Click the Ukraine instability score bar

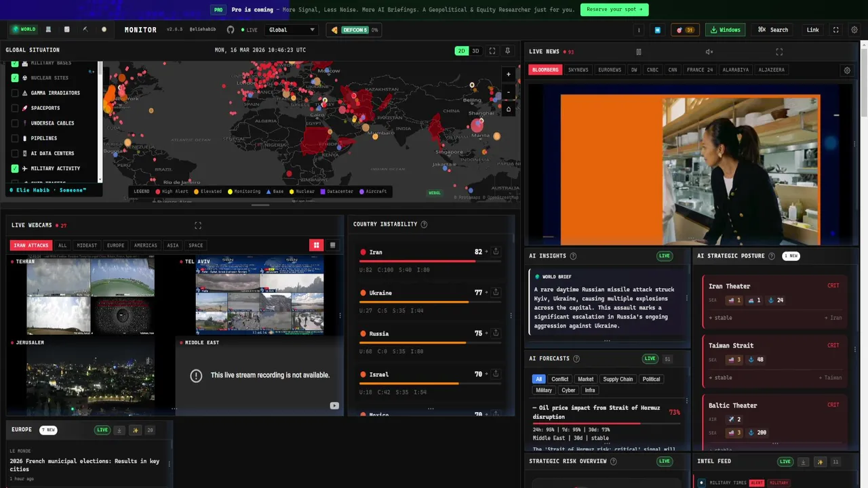(431, 302)
